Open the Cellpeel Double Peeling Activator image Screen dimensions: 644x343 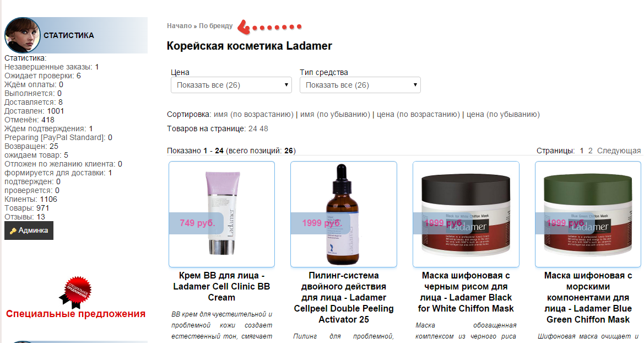[344, 214]
